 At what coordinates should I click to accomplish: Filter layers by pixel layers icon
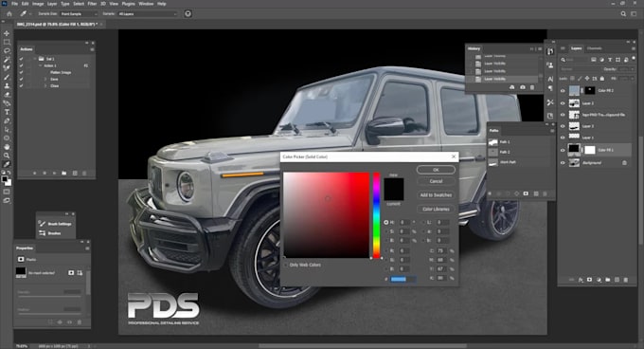pyautogui.click(x=594, y=60)
